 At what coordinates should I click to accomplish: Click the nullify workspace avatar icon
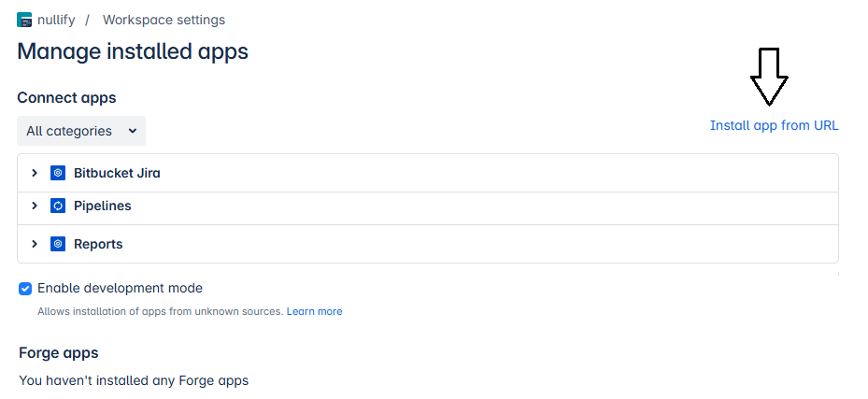(24, 20)
